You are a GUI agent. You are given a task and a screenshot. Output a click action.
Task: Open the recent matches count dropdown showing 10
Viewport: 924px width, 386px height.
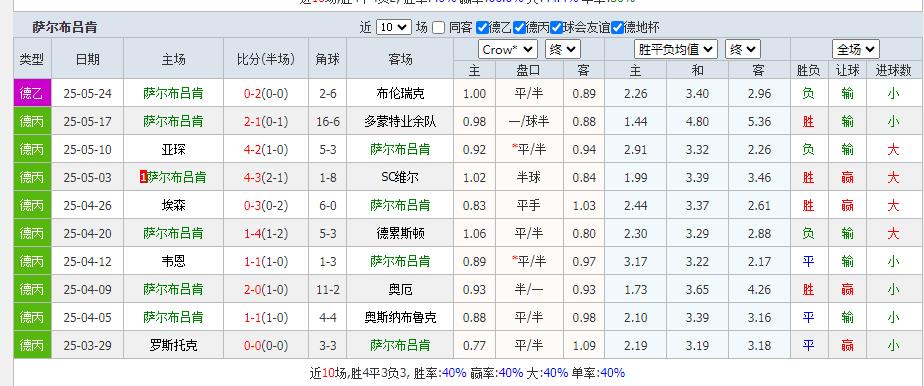pyautogui.click(x=393, y=27)
